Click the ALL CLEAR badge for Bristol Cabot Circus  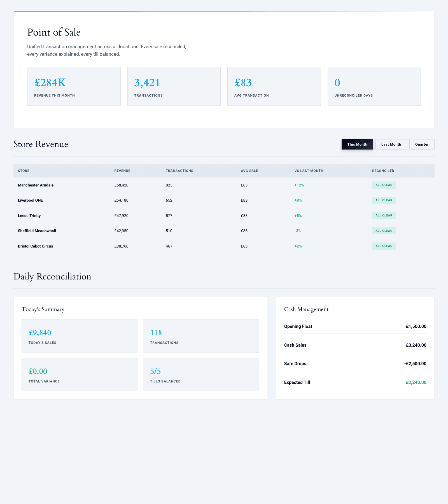[x=384, y=246]
